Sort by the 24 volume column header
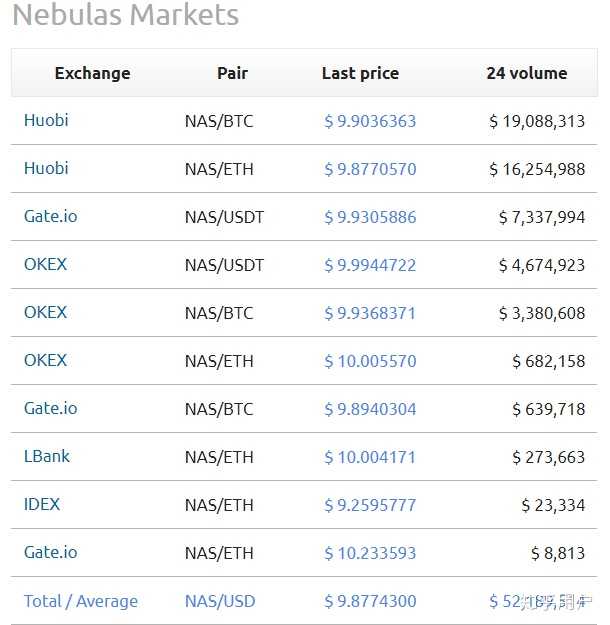This screenshot has width=610, height=625. [x=527, y=73]
